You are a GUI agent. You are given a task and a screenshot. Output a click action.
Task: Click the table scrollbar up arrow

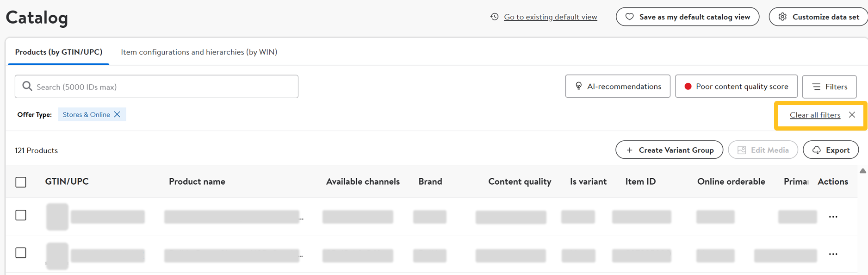pyautogui.click(x=863, y=171)
